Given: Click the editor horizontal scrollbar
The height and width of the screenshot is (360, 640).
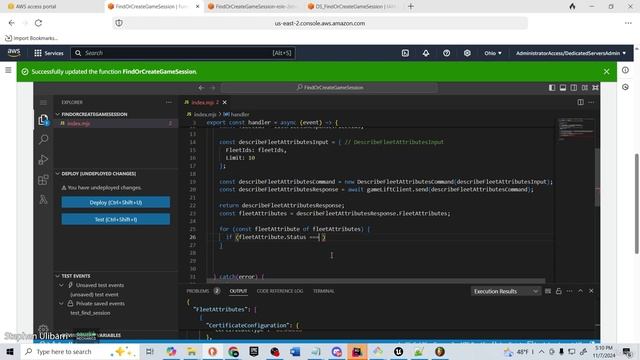Looking at the screenshot, I should 376,281.
